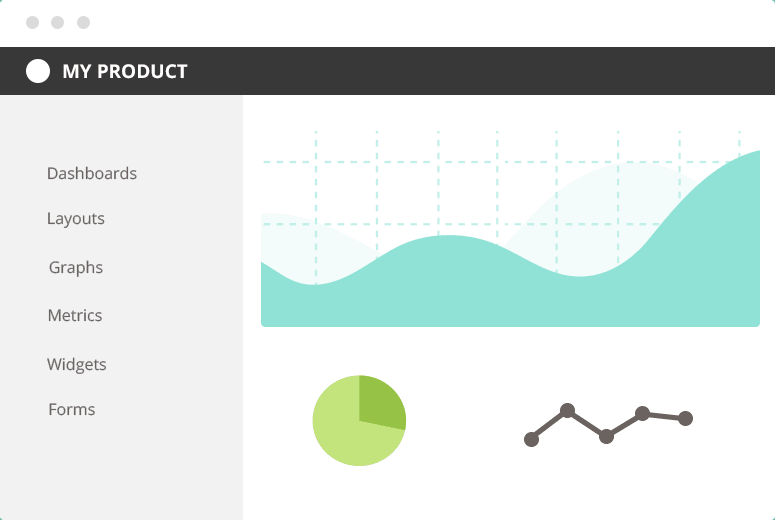Click the leftmost gray window dot
Image resolution: width=775 pixels, height=520 pixels.
(x=33, y=23)
